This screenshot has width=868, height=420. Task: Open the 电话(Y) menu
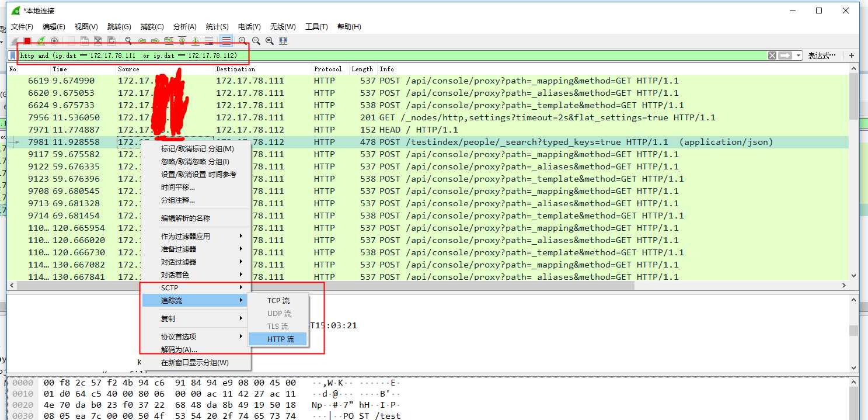pyautogui.click(x=249, y=27)
